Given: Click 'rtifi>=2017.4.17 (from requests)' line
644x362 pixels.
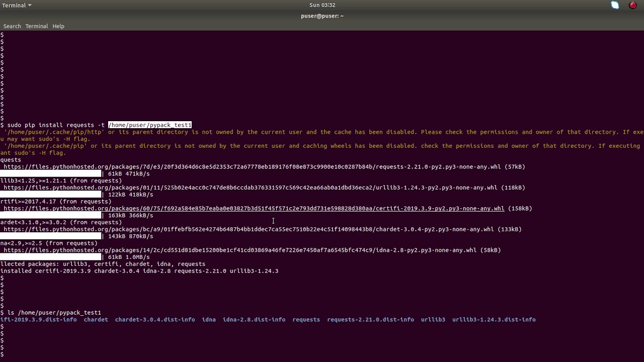Looking at the screenshot, I should point(56,202).
